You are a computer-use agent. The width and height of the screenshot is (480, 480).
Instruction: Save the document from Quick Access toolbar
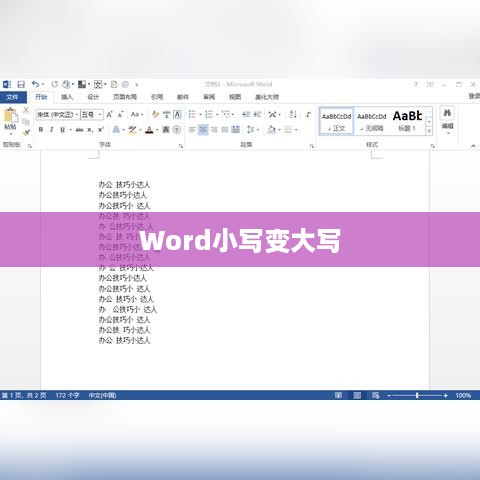[21, 84]
